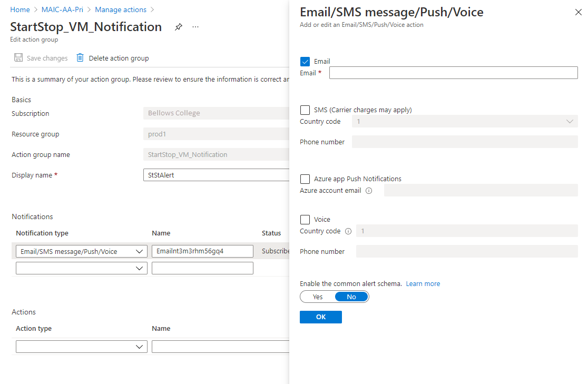Enable SMS notifications
This screenshot has width=588, height=384.
[x=305, y=110]
